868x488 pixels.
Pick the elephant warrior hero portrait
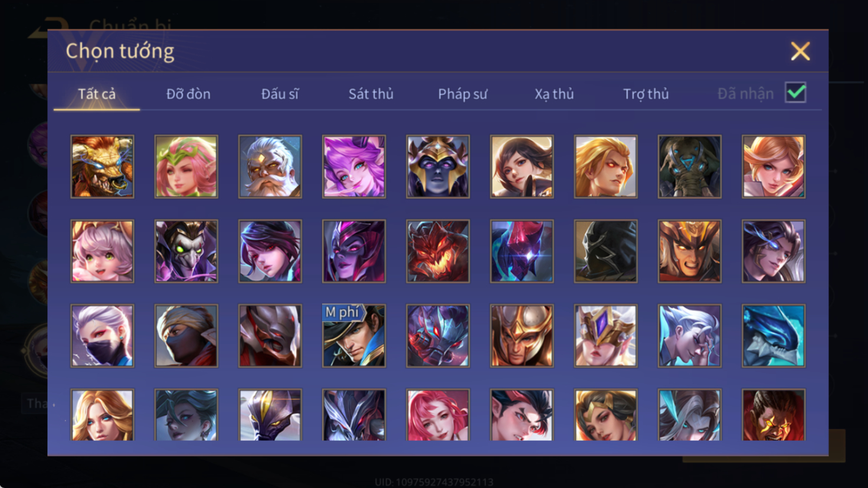pos(689,166)
